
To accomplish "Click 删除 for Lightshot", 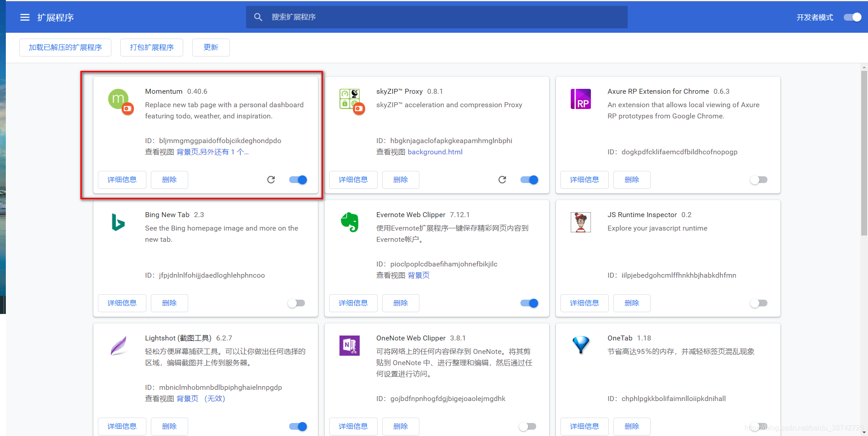I will 169,426.
